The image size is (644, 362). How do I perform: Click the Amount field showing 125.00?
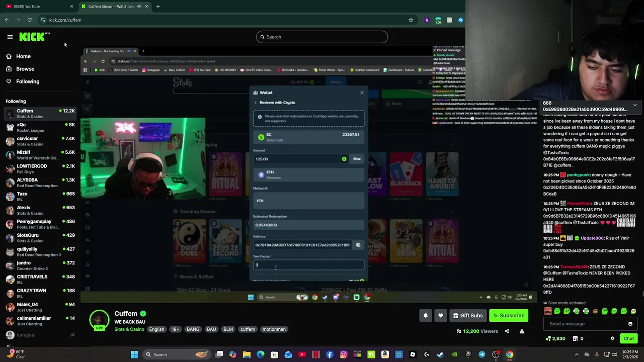(301, 159)
